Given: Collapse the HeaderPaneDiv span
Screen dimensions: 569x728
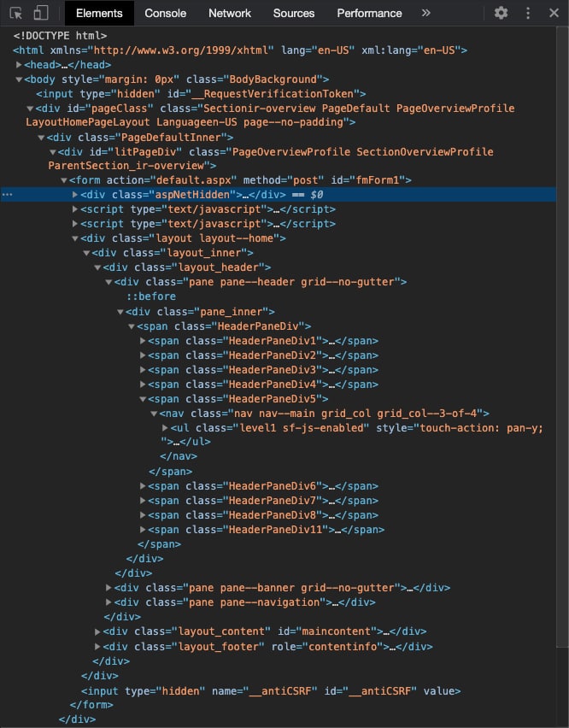Looking at the screenshot, I should (132, 326).
